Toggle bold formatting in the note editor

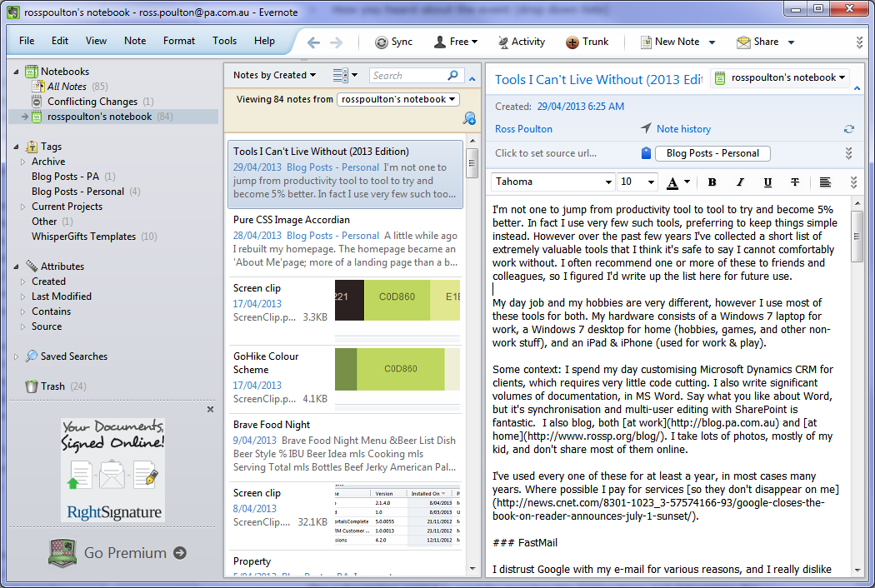(712, 182)
